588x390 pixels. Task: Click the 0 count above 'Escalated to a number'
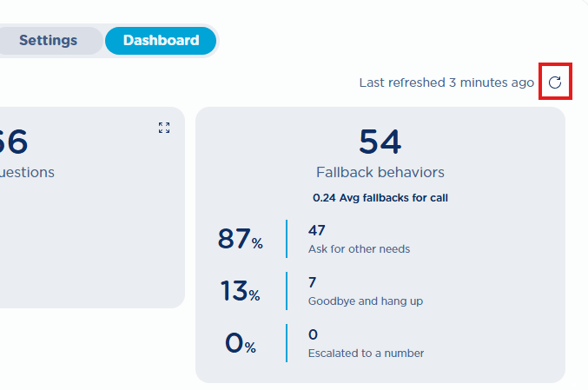[x=313, y=335]
